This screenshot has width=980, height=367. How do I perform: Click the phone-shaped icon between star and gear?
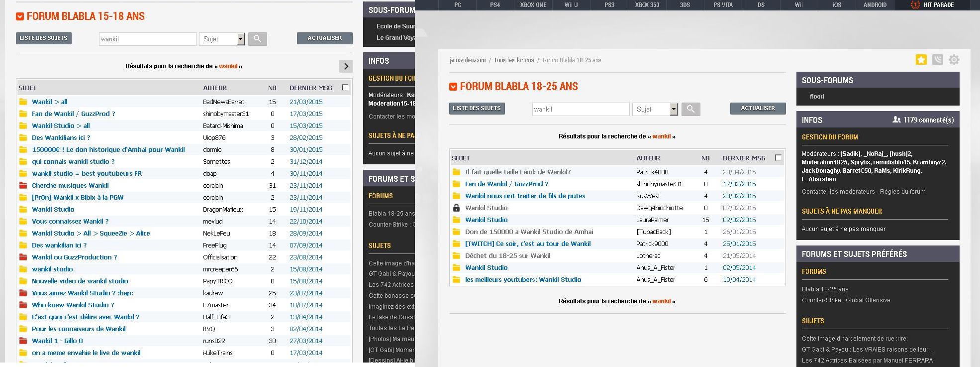[938, 60]
